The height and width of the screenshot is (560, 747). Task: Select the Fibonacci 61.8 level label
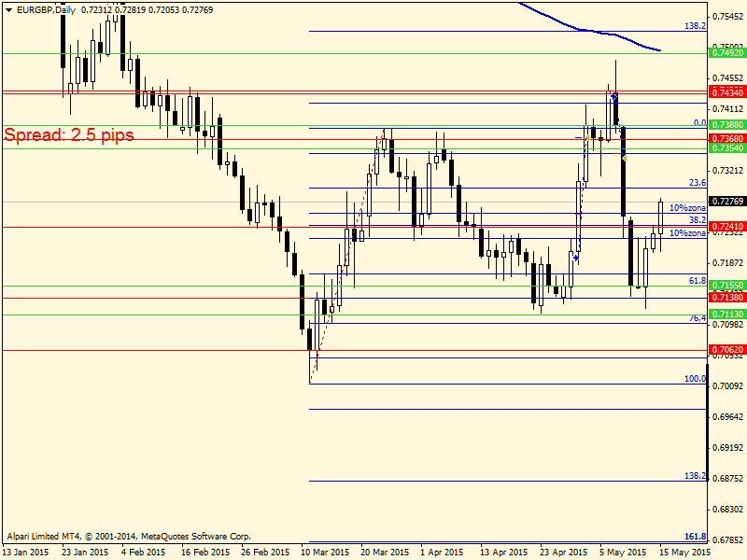698,281
